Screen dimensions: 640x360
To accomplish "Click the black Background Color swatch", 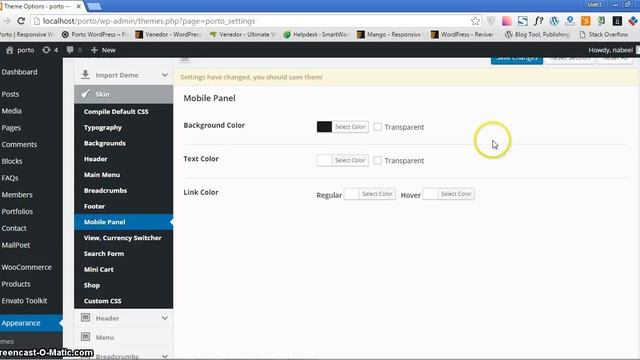I will pyautogui.click(x=324, y=127).
